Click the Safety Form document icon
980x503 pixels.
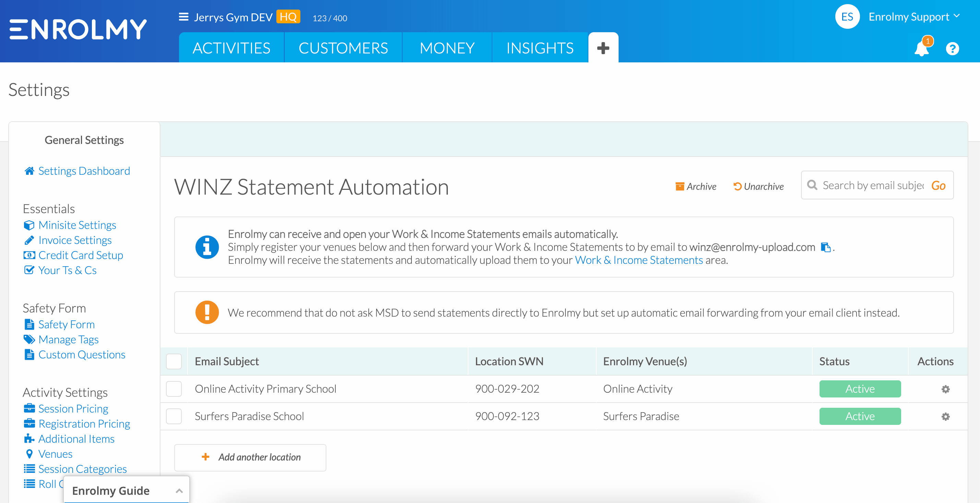coord(29,324)
